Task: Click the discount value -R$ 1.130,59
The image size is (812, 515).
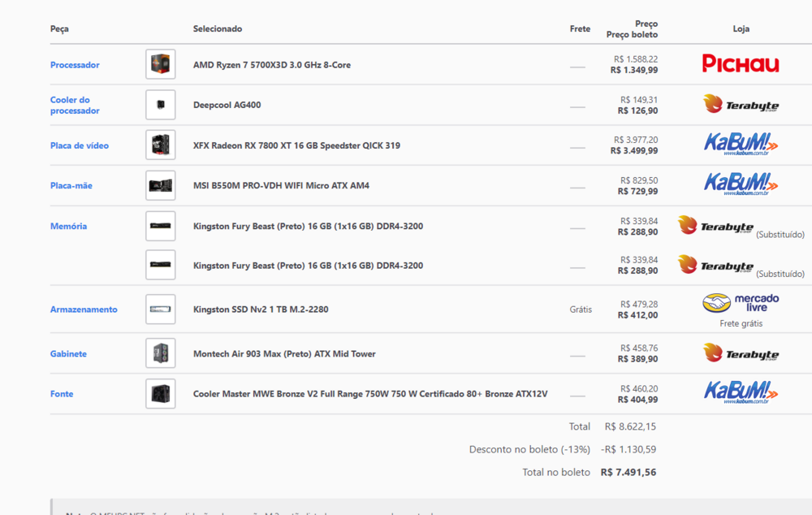Action: pyautogui.click(x=628, y=449)
